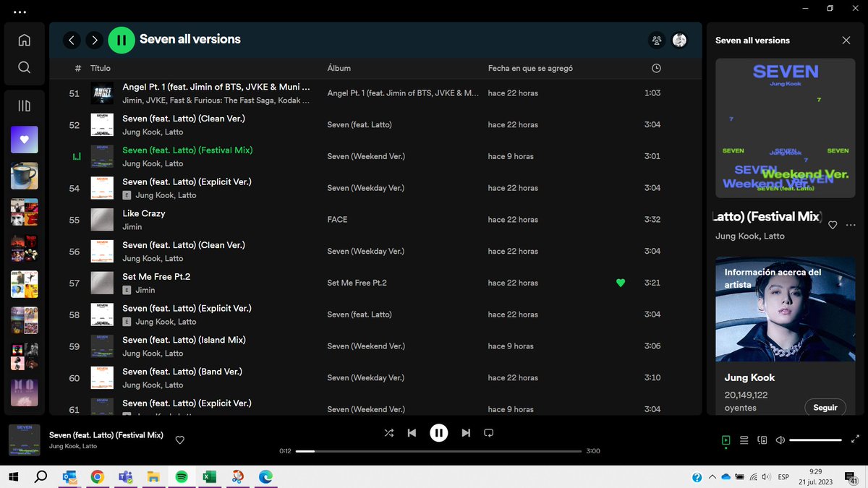Open File Explorer from the taskbar

click(153, 477)
